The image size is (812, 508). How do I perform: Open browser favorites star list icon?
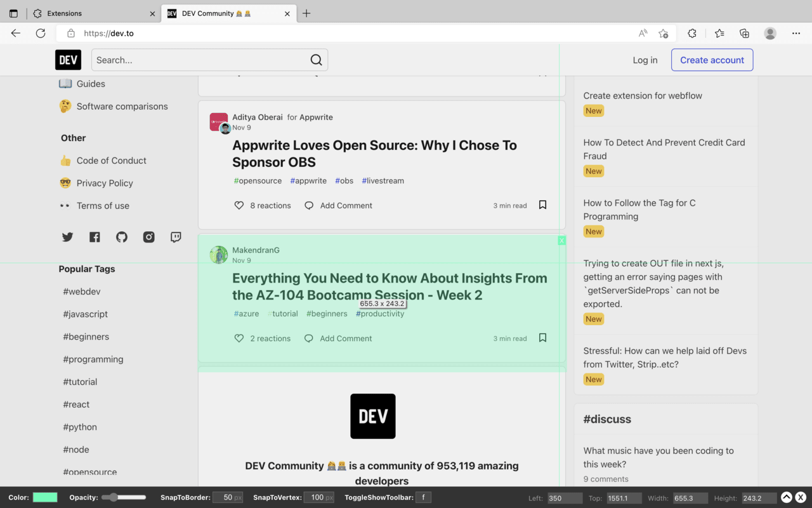(719, 33)
